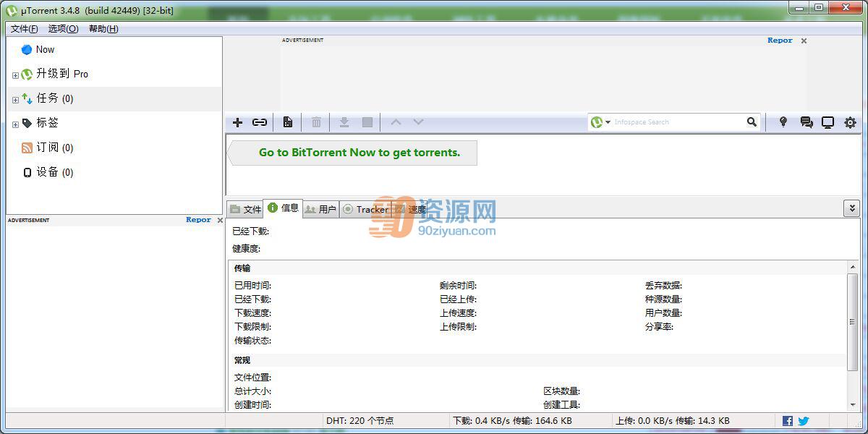Close the top advertisement with X
Image resolution: width=868 pixels, height=434 pixels.
804,41
